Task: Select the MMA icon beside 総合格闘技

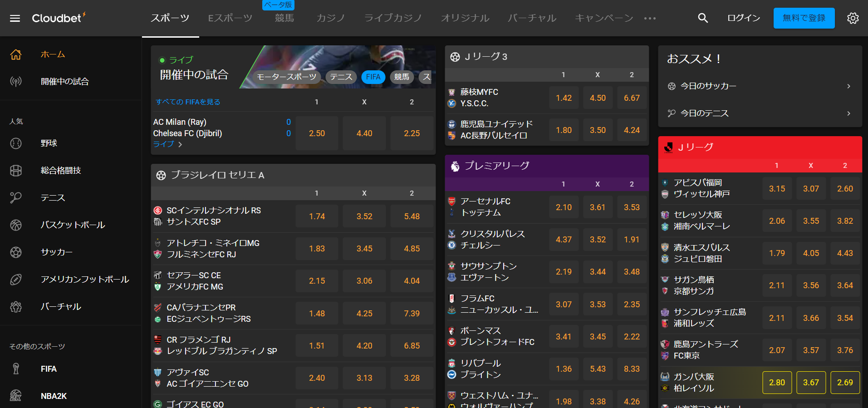Action: tap(16, 171)
